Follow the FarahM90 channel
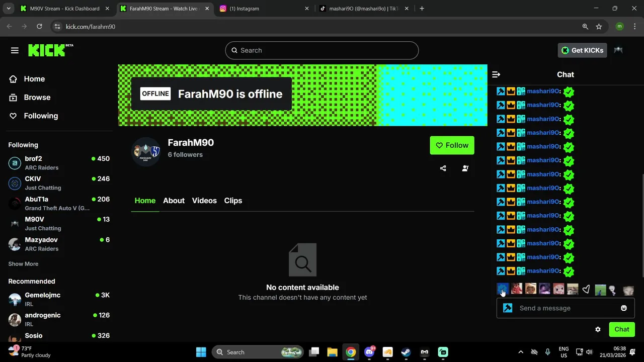The height and width of the screenshot is (362, 644). coord(452,145)
